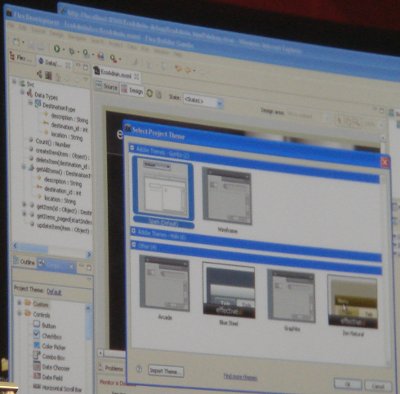Click the forward navigation arrow icon
Image resolution: width=400 pixels, height=394 pixels.
pos(188,70)
